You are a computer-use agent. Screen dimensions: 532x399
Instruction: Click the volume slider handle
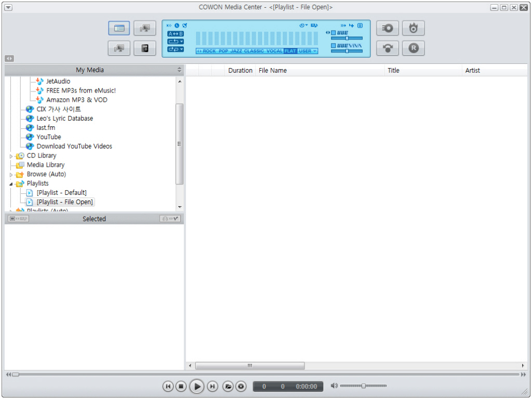pyautogui.click(x=363, y=386)
